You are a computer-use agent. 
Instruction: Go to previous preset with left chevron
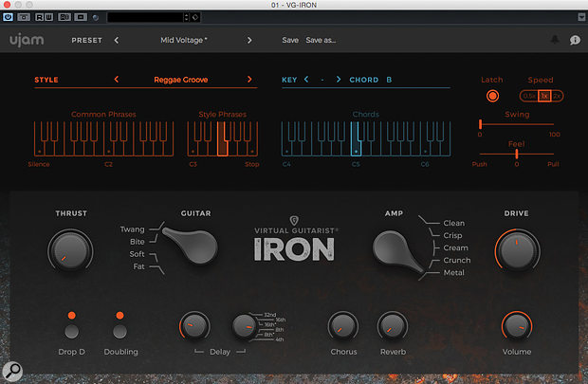pos(117,40)
